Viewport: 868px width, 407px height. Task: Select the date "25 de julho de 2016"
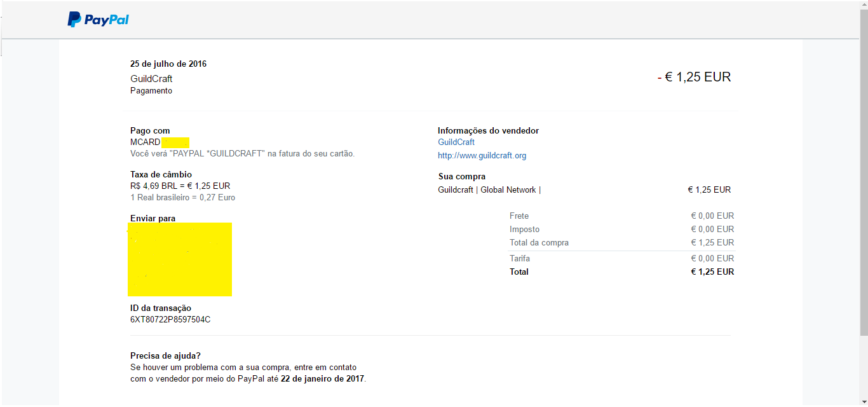click(168, 64)
